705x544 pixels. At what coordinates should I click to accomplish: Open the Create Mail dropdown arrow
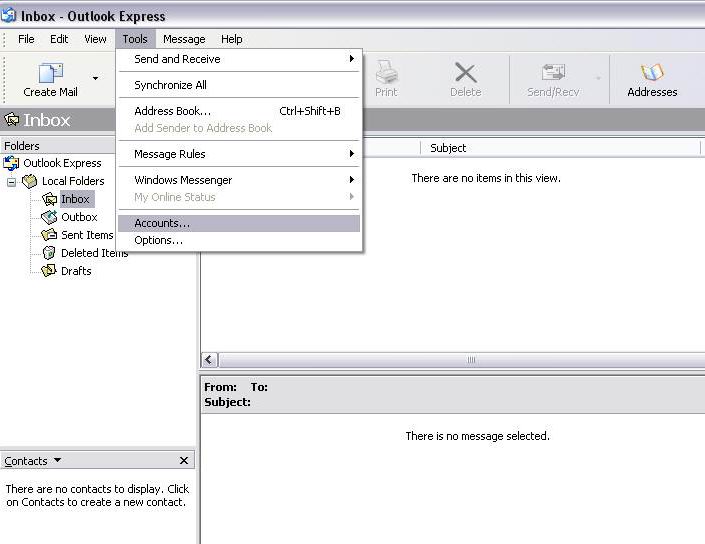coord(96,78)
